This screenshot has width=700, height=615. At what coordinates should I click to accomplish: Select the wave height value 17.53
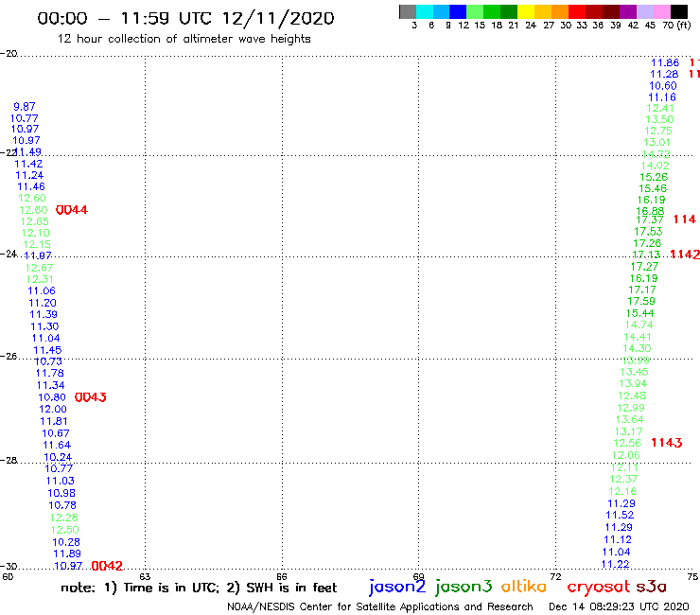coord(648,232)
